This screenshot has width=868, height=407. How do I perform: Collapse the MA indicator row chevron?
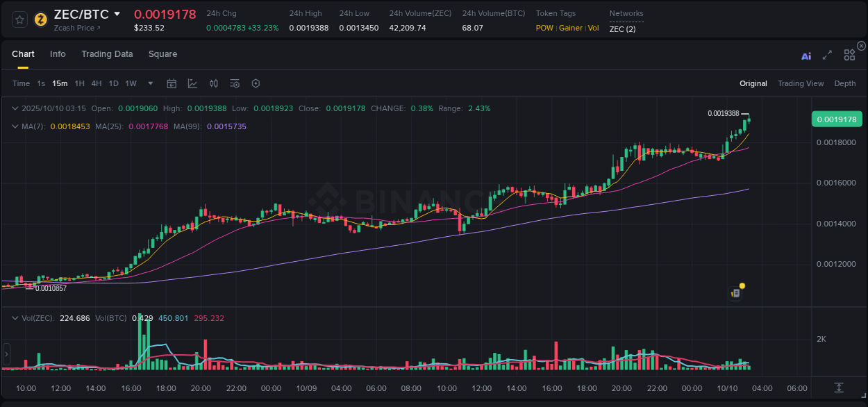pyautogui.click(x=15, y=126)
